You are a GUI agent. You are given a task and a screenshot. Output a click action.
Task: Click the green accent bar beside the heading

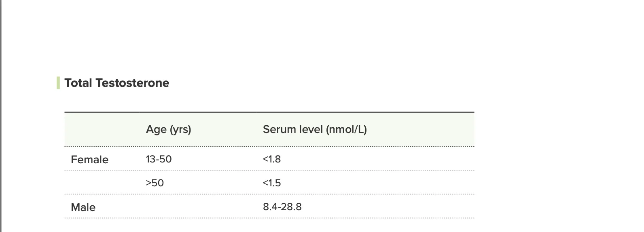click(58, 83)
